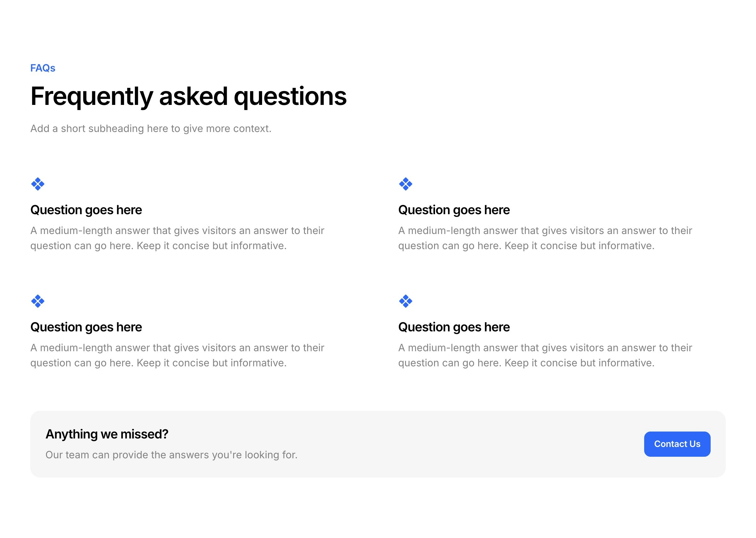Click the answer text in top-right FAQ
756x538 pixels.
pos(545,238)
